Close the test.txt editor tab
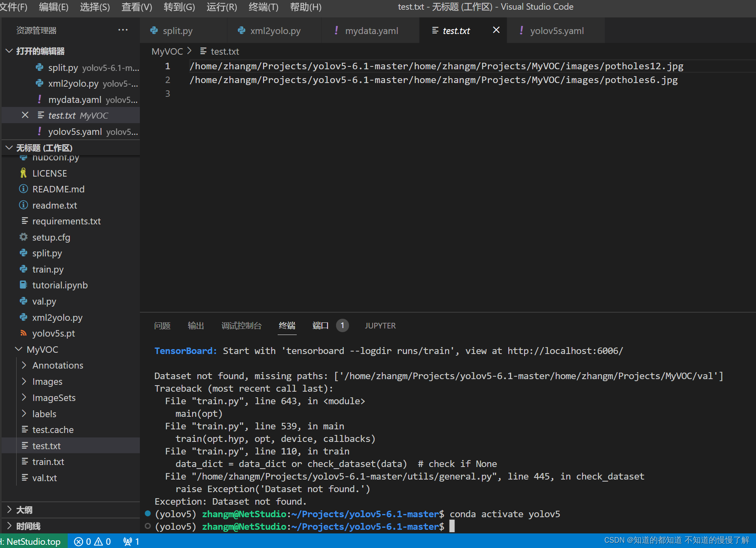Image resolution: width=756 pixels, height=548 pixels. (x=496, y=30)
